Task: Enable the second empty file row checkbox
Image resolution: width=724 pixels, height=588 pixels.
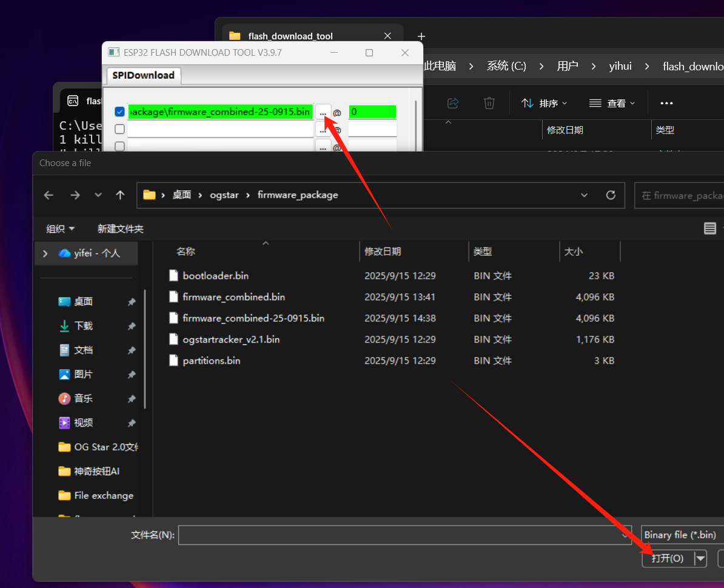Action: pyautogui.click(x=119, y=129)
